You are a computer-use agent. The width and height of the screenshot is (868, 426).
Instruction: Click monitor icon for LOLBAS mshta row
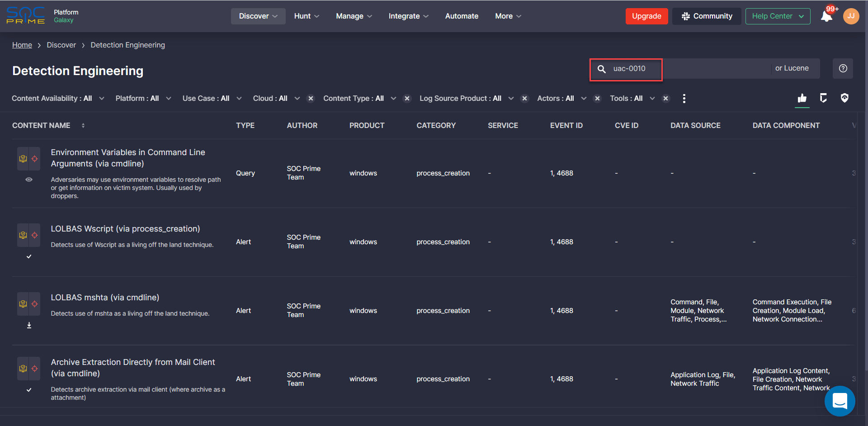[23, 304]
